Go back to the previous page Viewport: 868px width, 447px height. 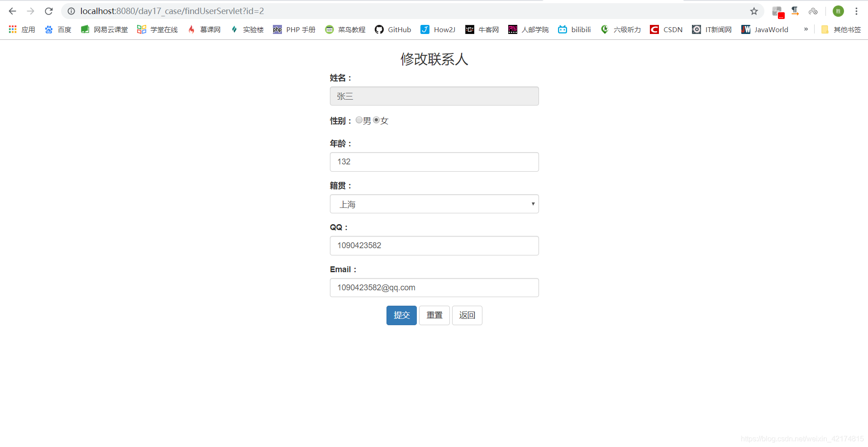tap(13, 11)
